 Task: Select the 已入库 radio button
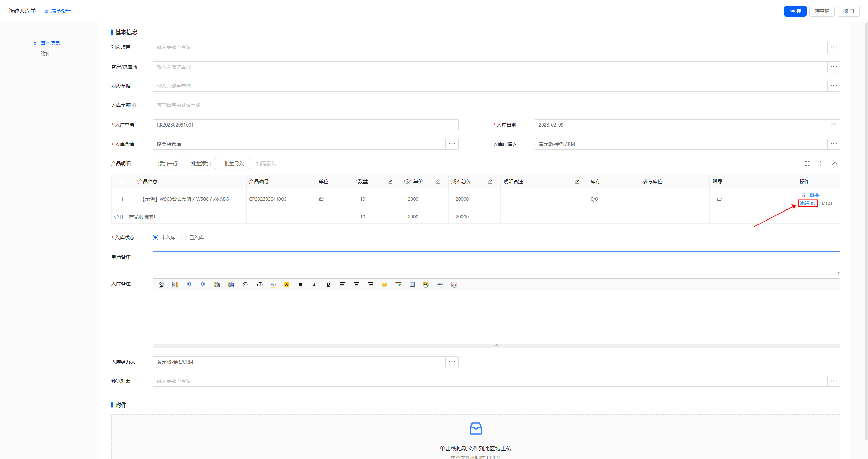[184, 237]
